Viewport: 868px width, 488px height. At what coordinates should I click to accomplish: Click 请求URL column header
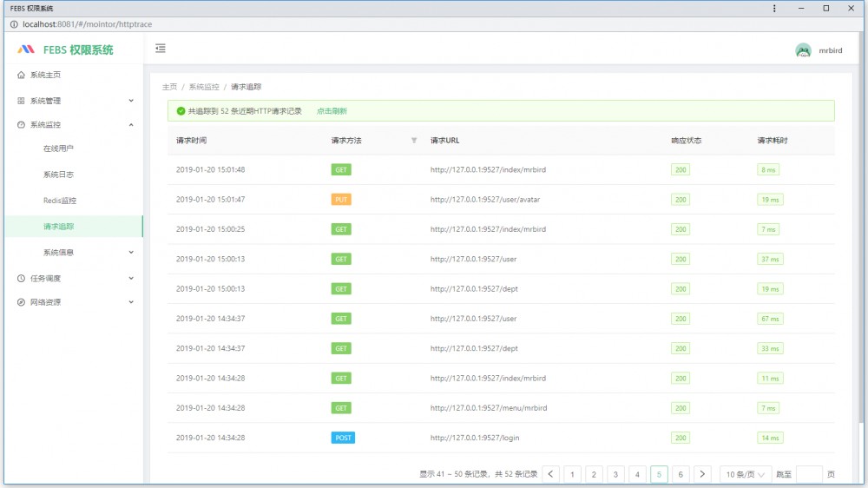tap(445, 140)
